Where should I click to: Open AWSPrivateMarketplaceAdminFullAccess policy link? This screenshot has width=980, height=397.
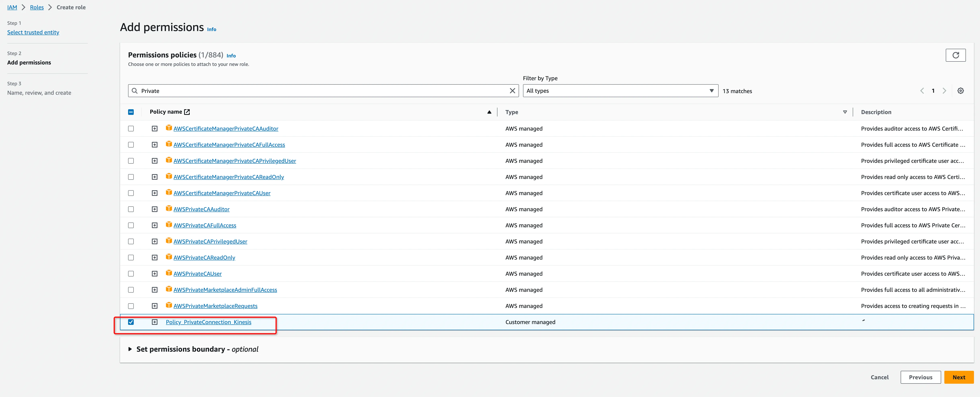pyautogui.click(x=225, y=290)
